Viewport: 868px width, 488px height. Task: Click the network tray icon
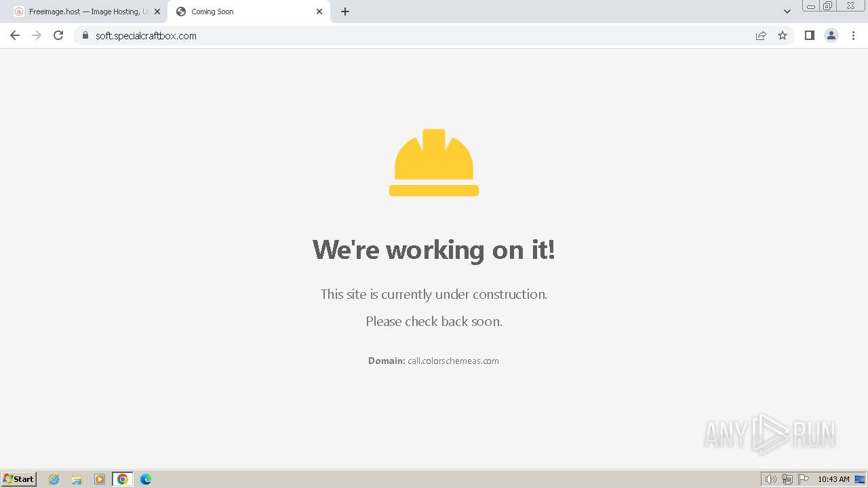[787, 479]
